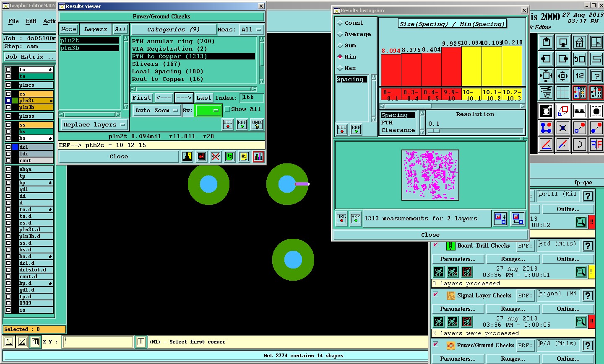Click Close in Results viewer

tap(119, 157)
